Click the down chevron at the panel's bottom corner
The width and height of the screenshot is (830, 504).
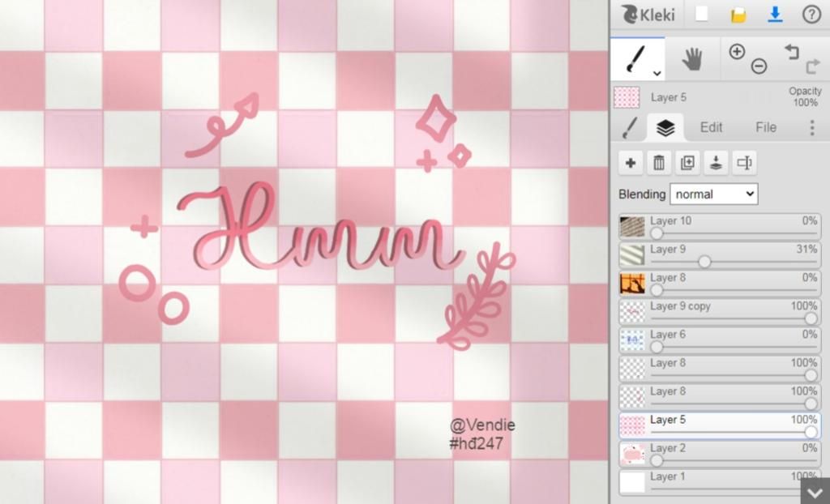tap(815, 492)
